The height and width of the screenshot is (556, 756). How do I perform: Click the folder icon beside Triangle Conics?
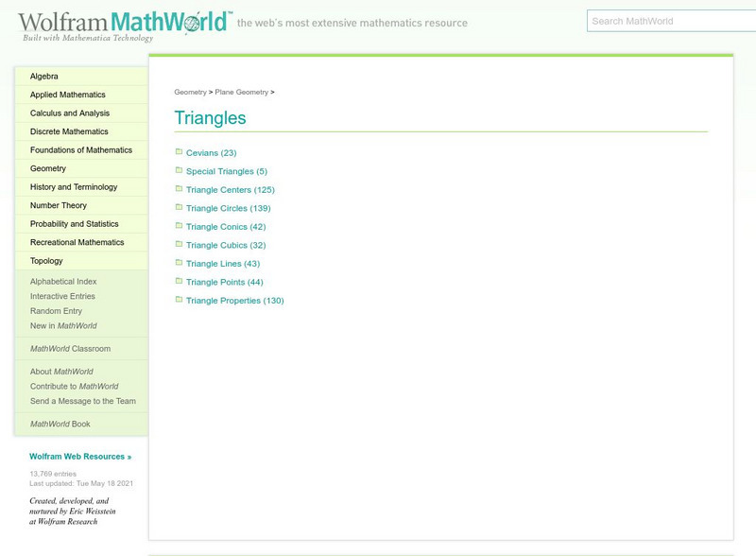pyautogui.click(x=178, y=225)
